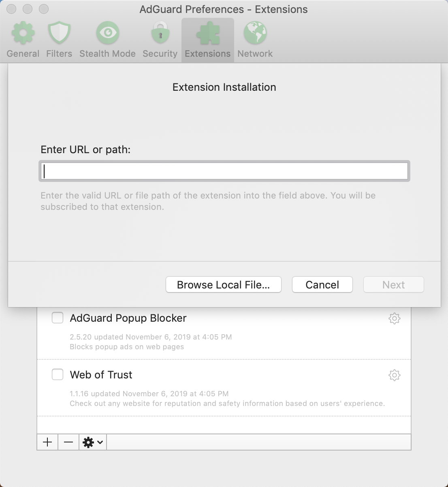Open the Network globe icon
The image size is (448, 487).
pos(255,33)
